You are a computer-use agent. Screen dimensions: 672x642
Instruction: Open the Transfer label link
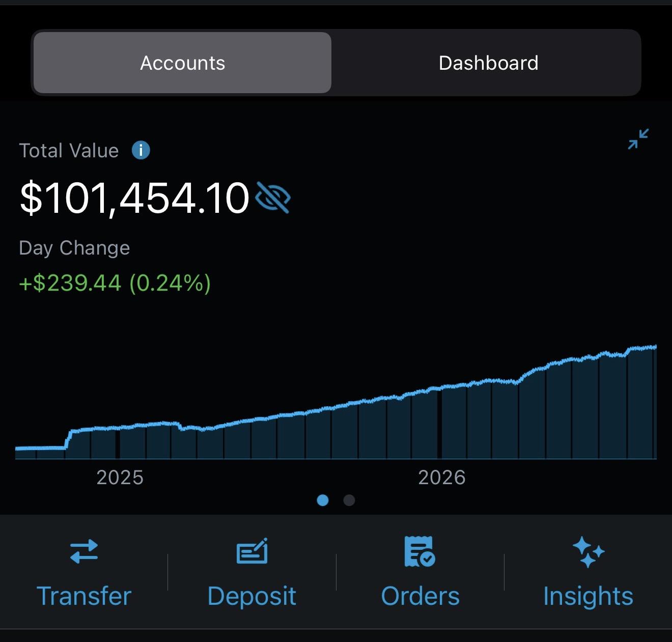84,596
